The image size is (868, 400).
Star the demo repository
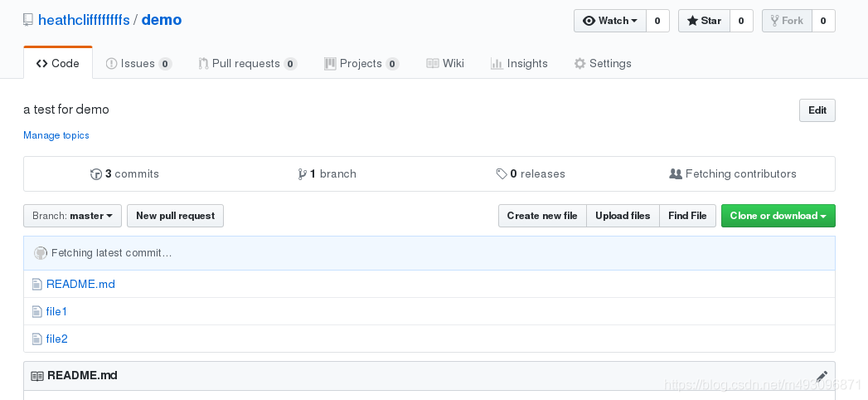(704, 21)
